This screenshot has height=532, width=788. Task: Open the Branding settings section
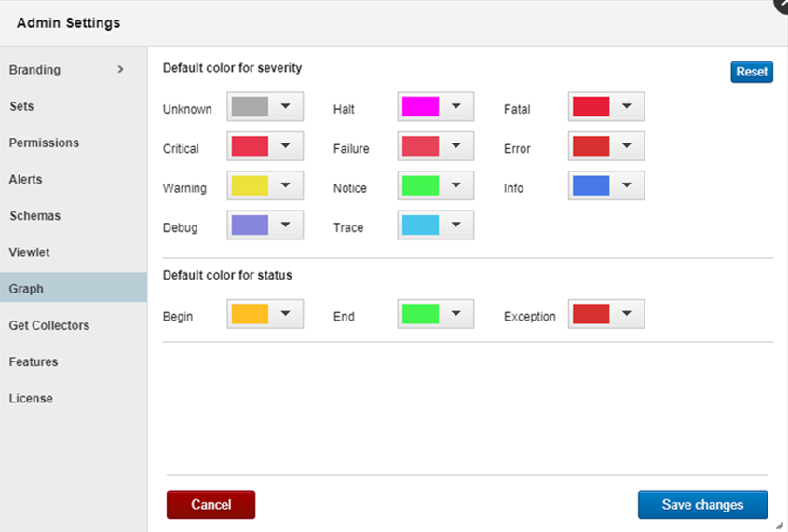pos(74,70)
